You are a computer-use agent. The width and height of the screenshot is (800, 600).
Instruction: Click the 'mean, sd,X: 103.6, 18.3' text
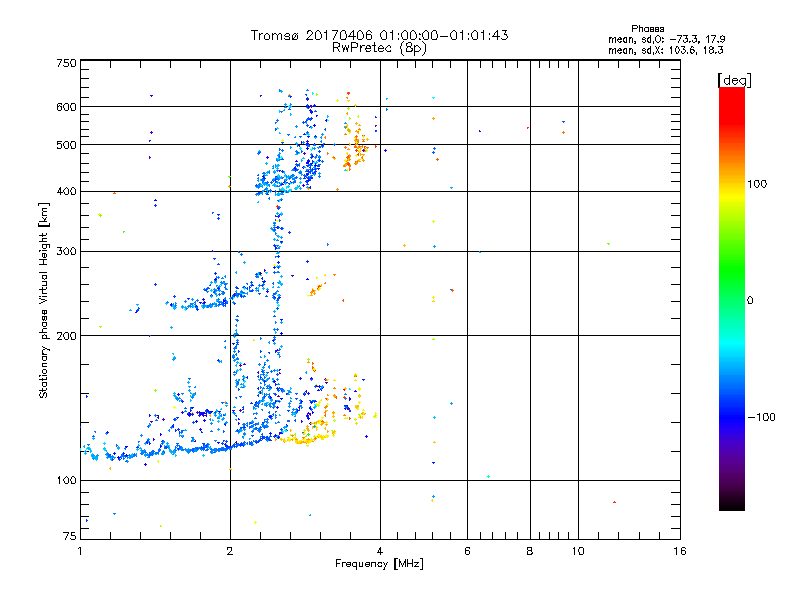click(x=665, y=50)
